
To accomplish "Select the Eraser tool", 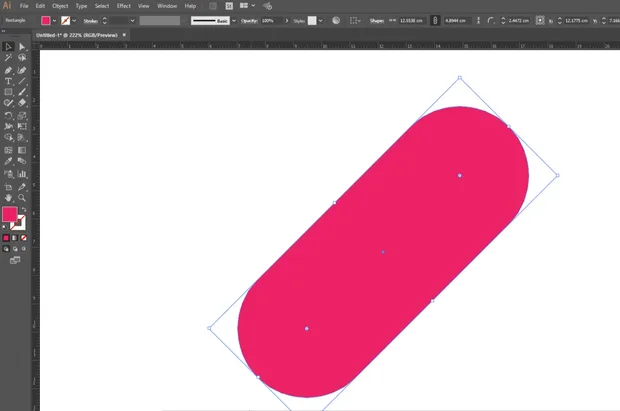I will (22, 103).
